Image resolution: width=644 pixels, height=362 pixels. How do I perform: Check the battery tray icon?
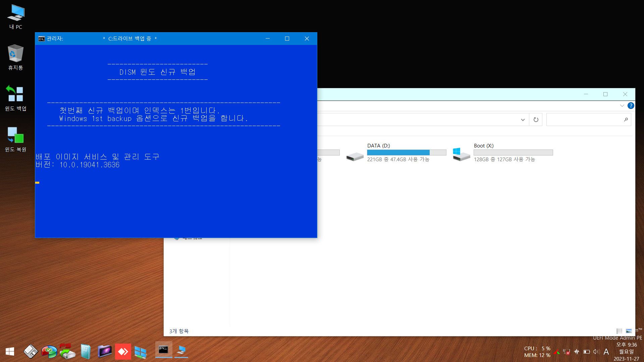point(587,352)
